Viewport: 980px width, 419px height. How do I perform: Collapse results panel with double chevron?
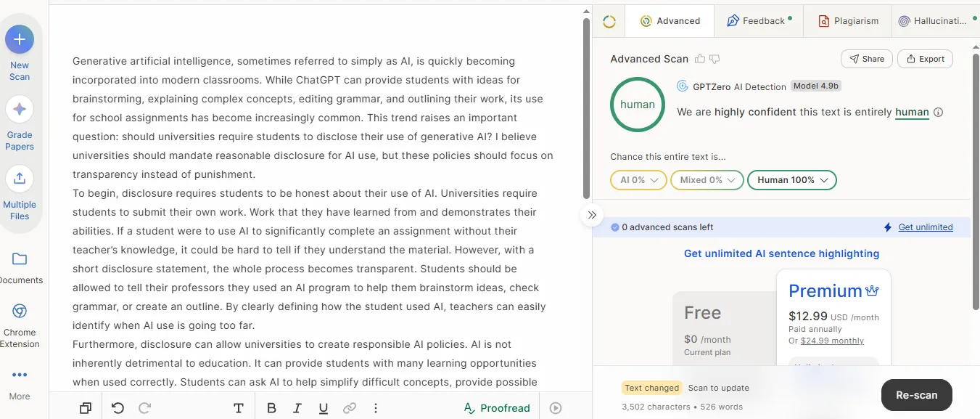pos(592,215)
